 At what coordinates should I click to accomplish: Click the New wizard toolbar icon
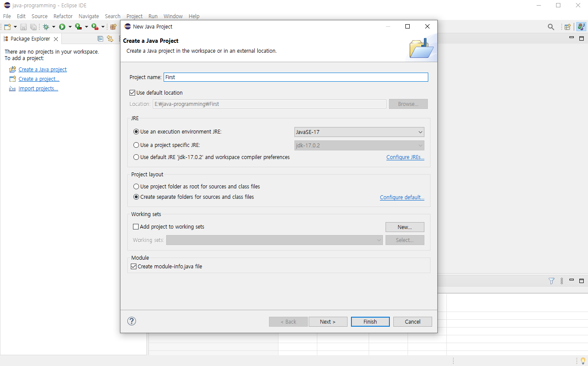[7, 27]
